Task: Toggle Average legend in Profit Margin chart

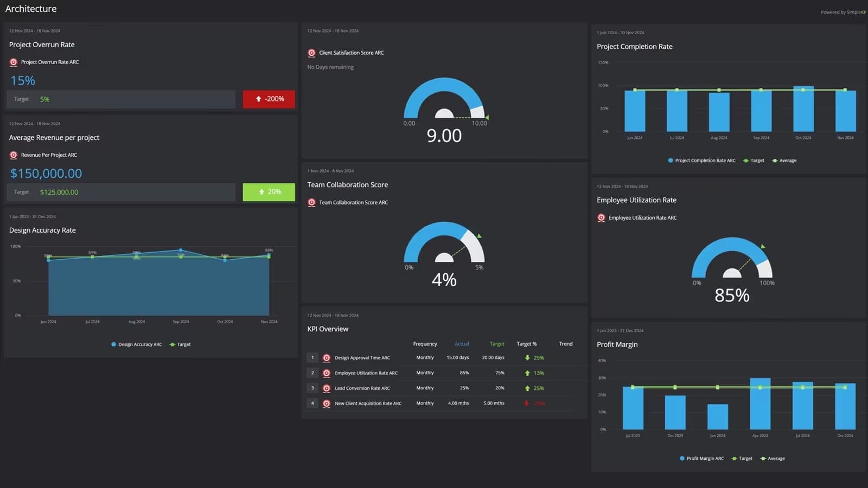Action: [x=773, y=459]
